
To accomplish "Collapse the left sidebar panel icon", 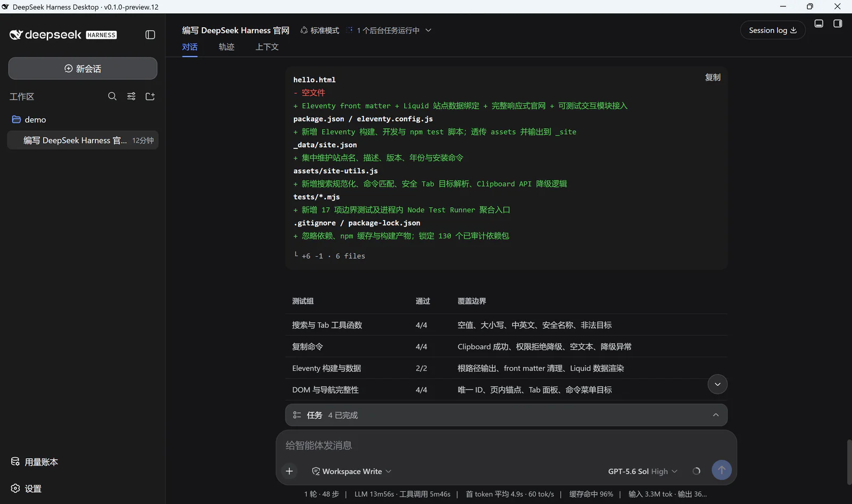I will 150,35.
